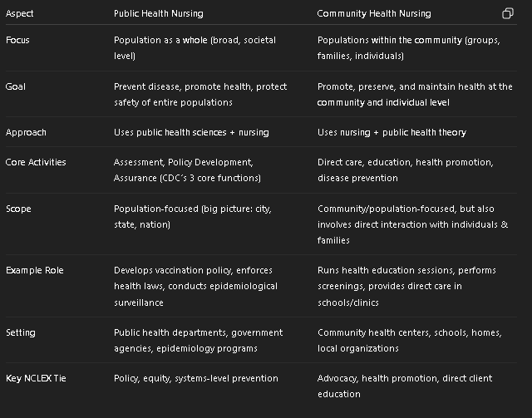Viewport: 532px width, 418px height.
Task: Copy the table using the copy icon
Action: (508, 13)
